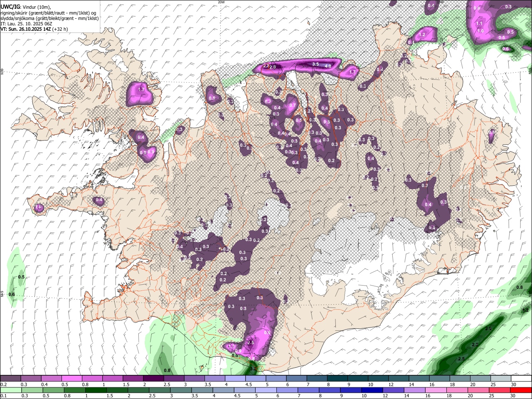532x399 pixels.
Task: Click the '2.2' rain value off southeast coast
Action: pyautogui.click(x=475, y=345)
